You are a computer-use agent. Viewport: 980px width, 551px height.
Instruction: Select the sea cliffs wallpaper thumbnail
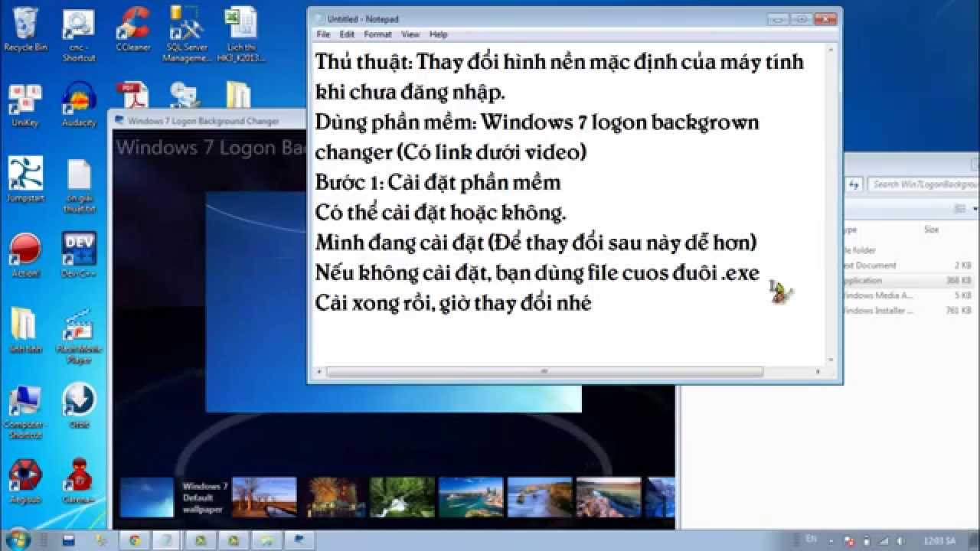(x=540, y=497)
